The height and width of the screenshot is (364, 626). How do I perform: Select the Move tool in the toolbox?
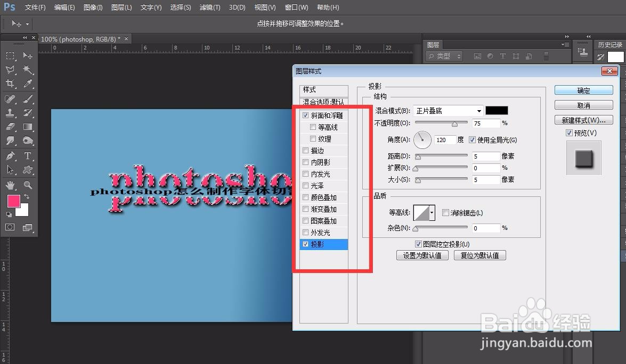click(28, 55)
